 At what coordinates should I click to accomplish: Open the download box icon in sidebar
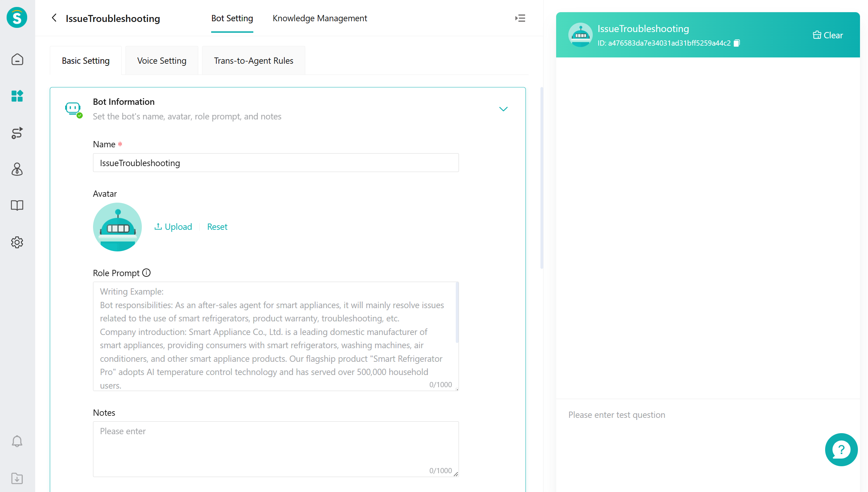click(x=17, y=478)
